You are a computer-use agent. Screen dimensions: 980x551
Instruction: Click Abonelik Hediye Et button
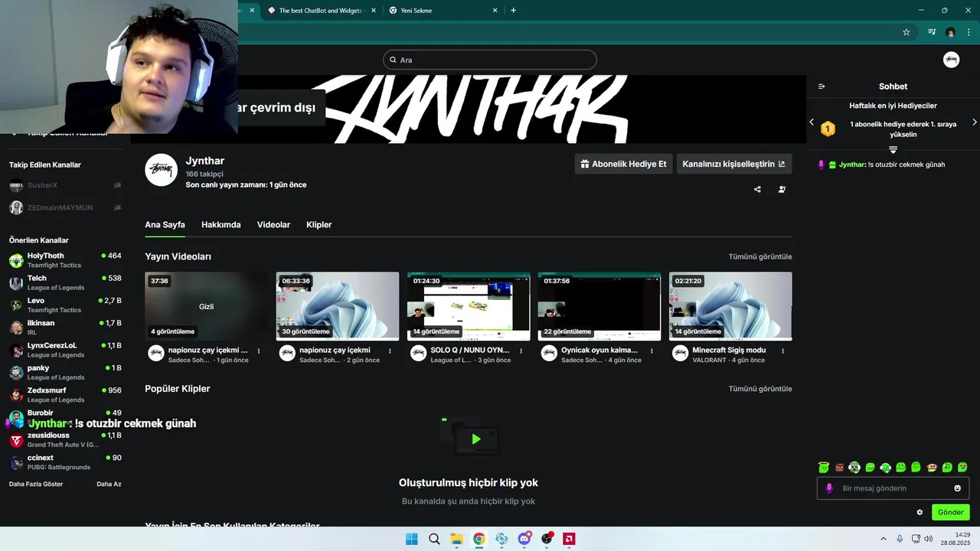pyautogui.click(x=623, y=164)
